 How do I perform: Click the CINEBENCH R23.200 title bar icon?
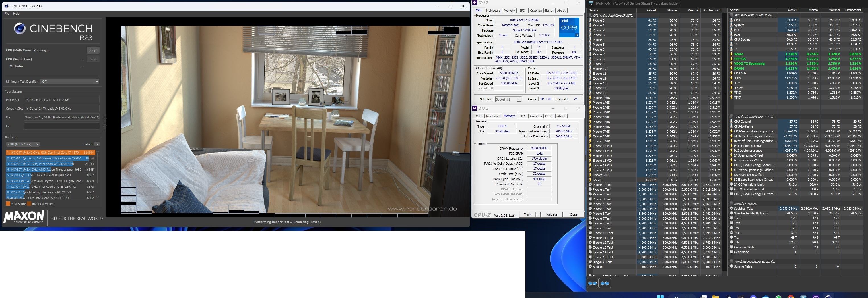pyautogui.click(x=7, y=6)
